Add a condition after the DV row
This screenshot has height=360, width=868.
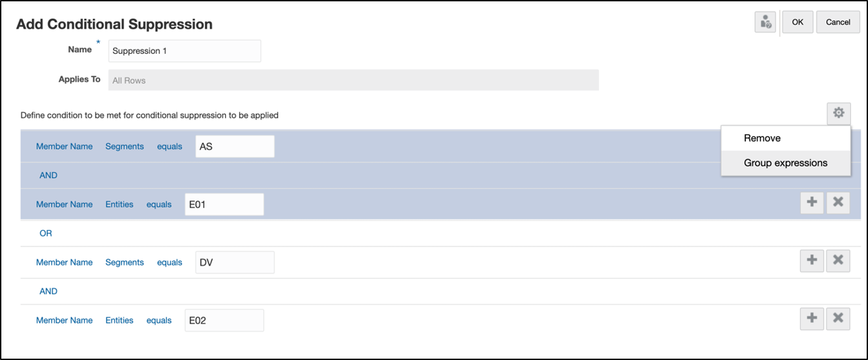(x=812, y=261)
